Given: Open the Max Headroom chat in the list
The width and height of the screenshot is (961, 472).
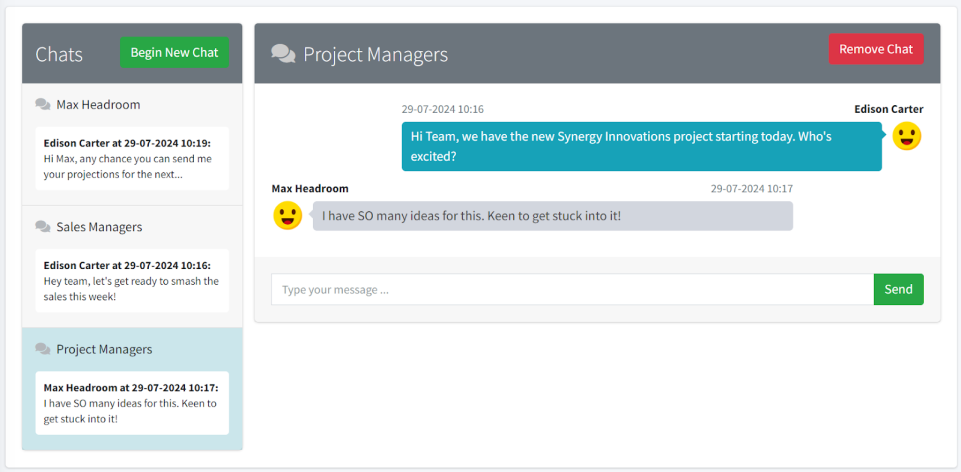Looking at the screenshot, I should click(x=132, y=144).
